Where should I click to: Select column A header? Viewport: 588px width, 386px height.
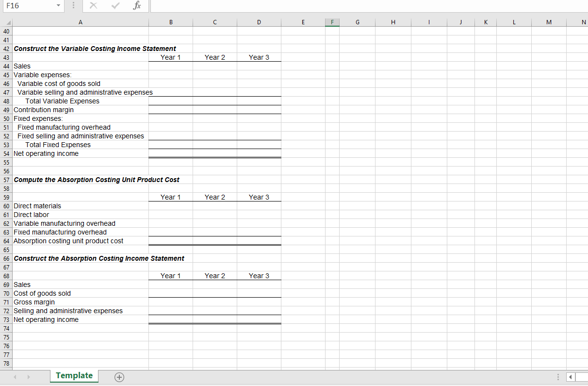click(81, 22)
